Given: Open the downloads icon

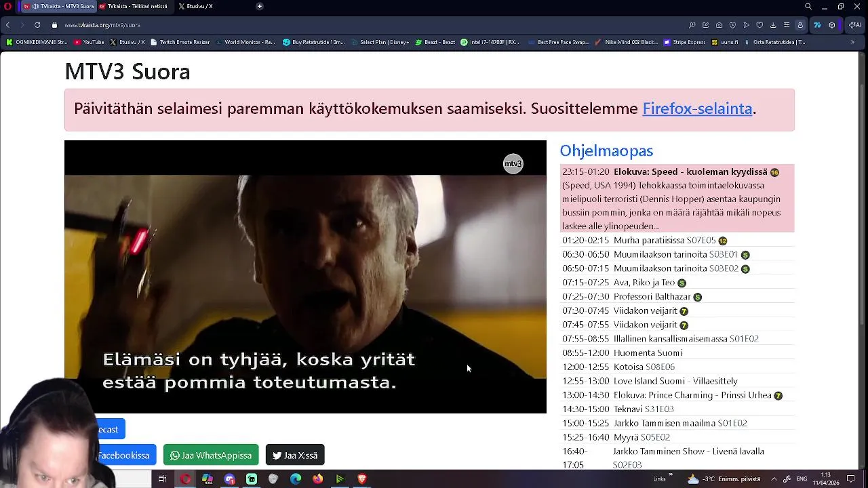Looking at the screenshot, I should 773,25.
